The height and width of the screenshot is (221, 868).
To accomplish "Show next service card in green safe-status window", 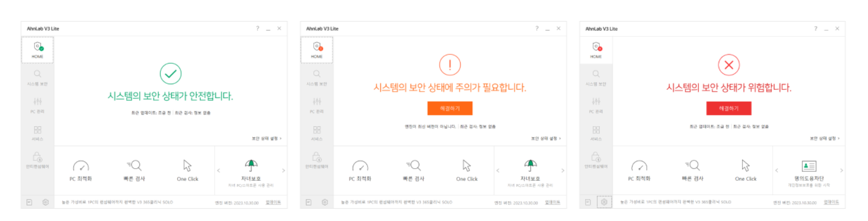I will click(283, 171).
